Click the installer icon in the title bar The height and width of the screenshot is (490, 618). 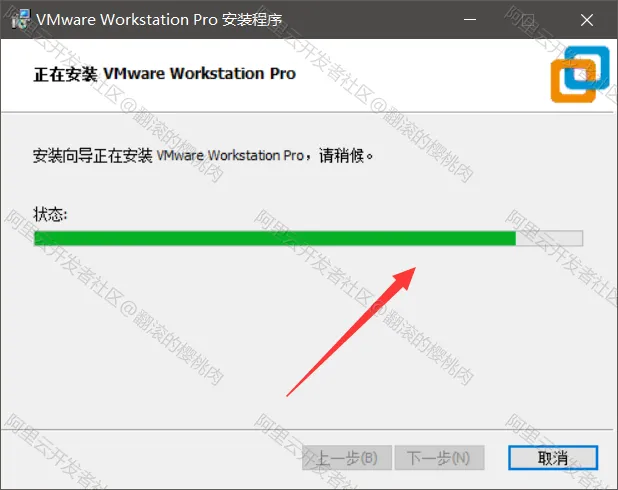(20, 19)
